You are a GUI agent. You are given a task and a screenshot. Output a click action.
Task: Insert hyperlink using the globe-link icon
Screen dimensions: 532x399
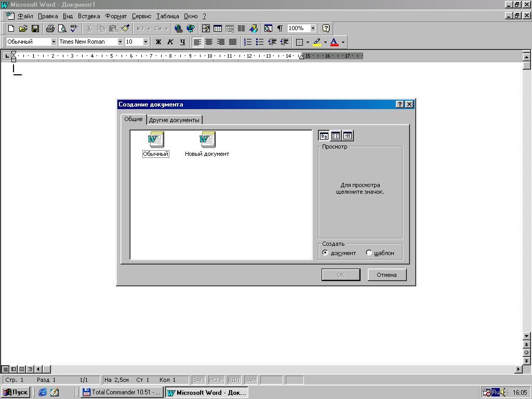click(x=179, y=29)
